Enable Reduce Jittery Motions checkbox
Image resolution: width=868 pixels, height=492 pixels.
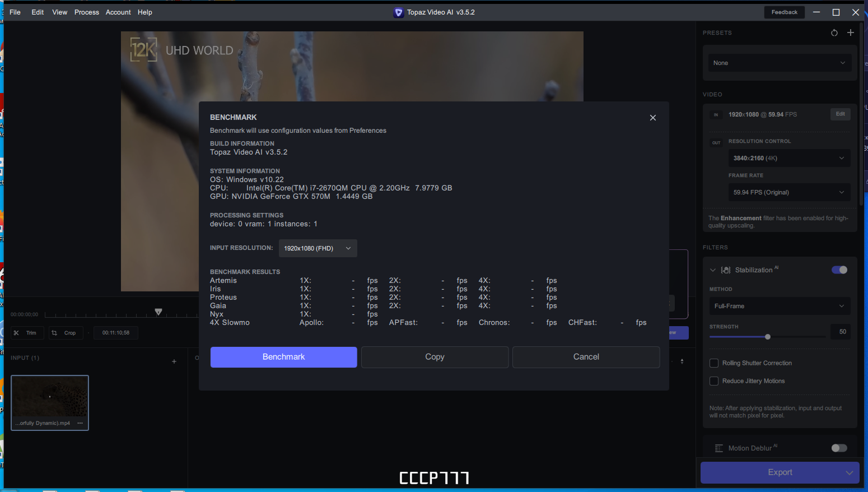tap(714, 381)
